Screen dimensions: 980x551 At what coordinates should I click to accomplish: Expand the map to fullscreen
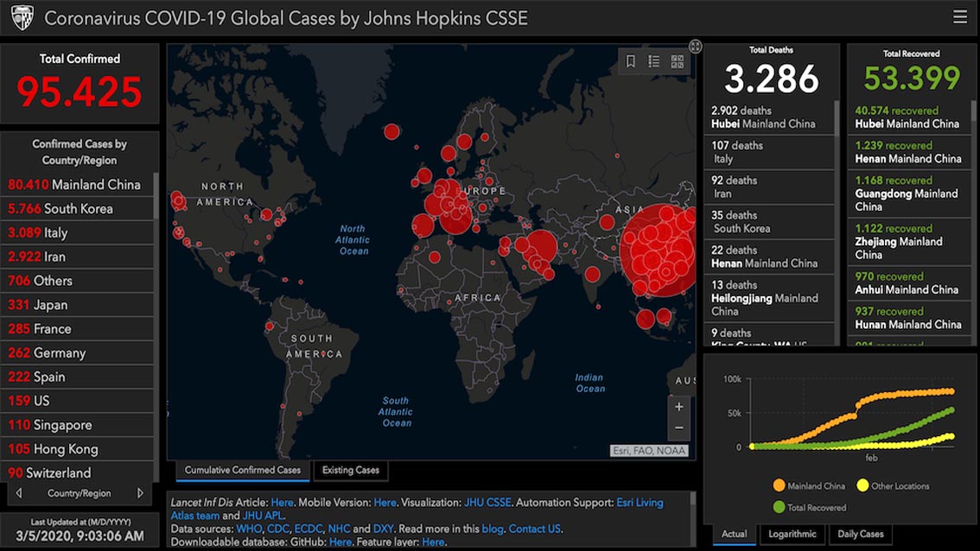click(x=695, y=47)
